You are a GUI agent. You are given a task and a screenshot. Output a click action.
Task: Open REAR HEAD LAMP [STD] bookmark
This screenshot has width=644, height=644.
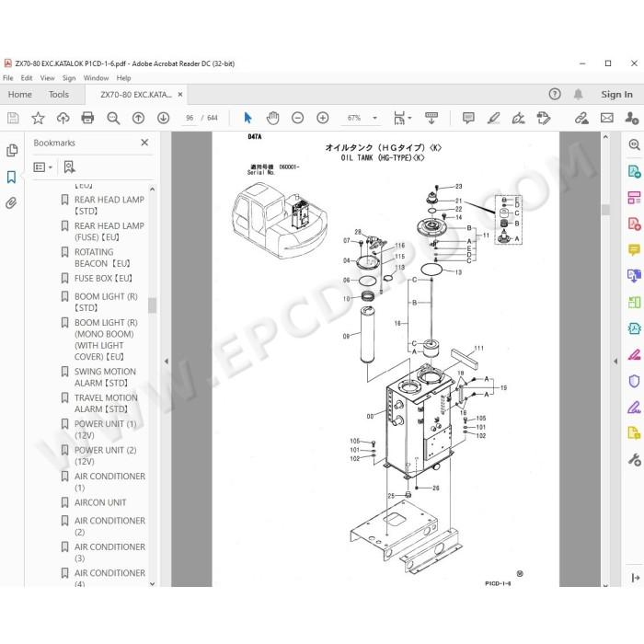(x=109, y=205)
